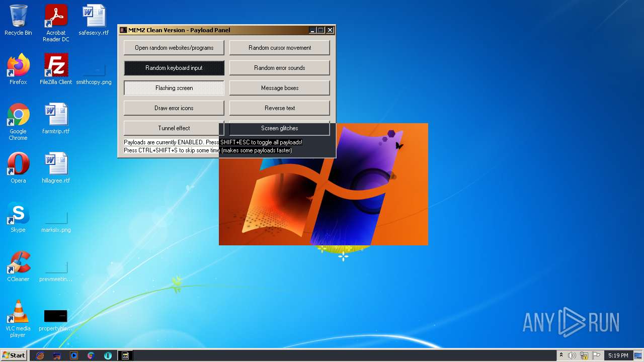The height and width of the screenshot is (362, 644).
Task: Select the safesexy.rtf document icon
Action: pyautogui.click(x=94, y=20)
